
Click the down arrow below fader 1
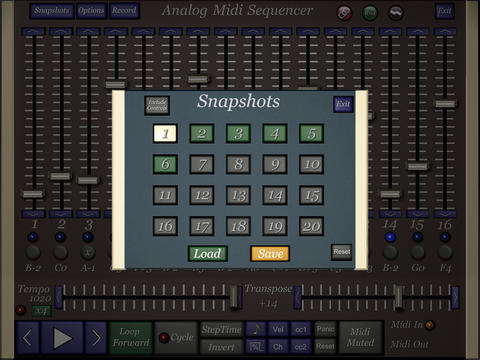(33, 214)
